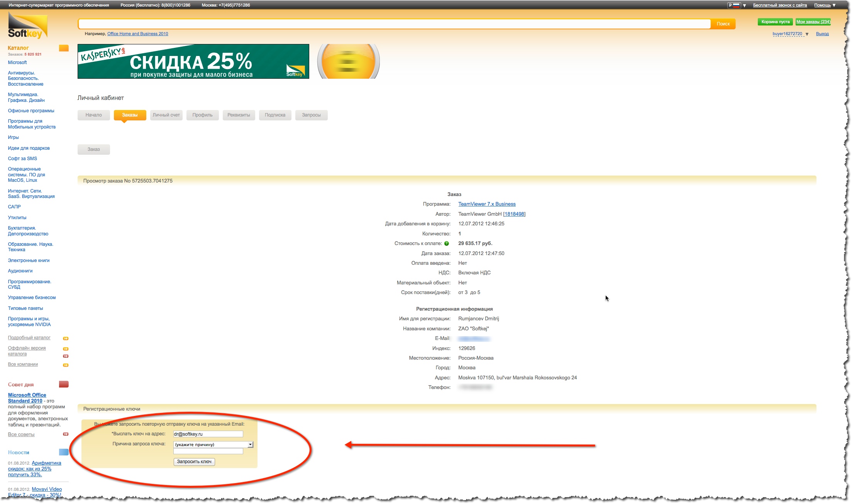Viewport: 852px width, 504px height.
Task: Click the Выслать ключ на адрес email field
Action: point(208,434)
